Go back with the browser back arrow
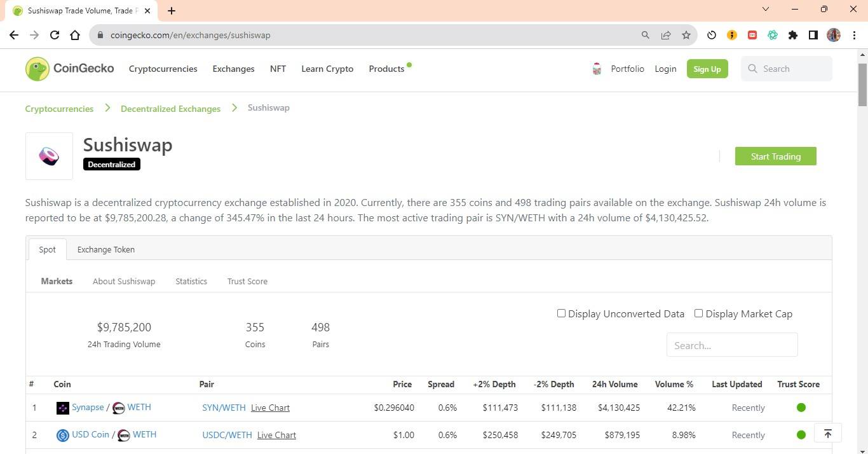Viewport: 868px width, 454px height. point(14,35)
